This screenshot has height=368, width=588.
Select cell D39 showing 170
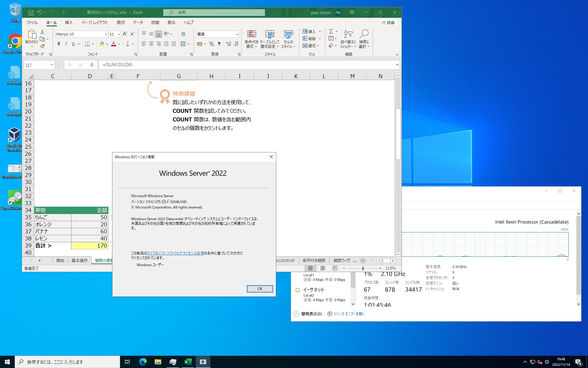90,246
